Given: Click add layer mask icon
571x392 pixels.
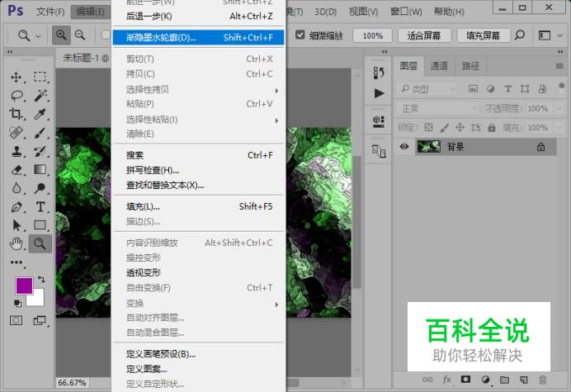Looking at the screenshot, I should 465,380.
